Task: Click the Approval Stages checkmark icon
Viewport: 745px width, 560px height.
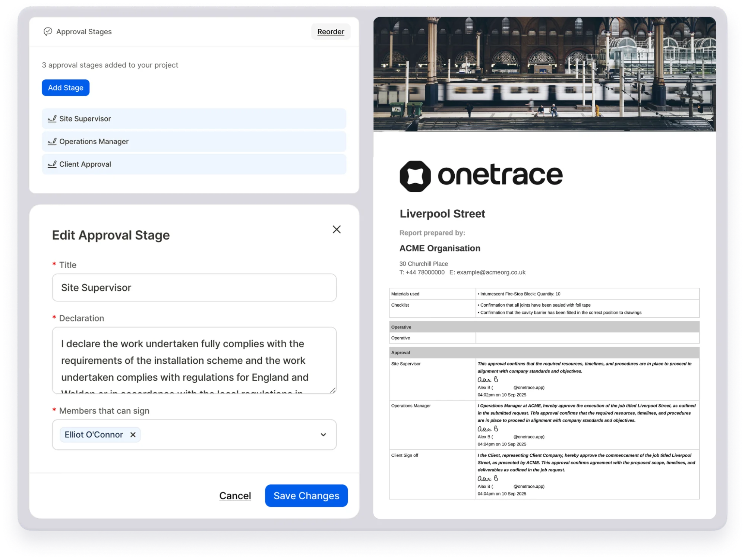Action: tap(48, 31)
